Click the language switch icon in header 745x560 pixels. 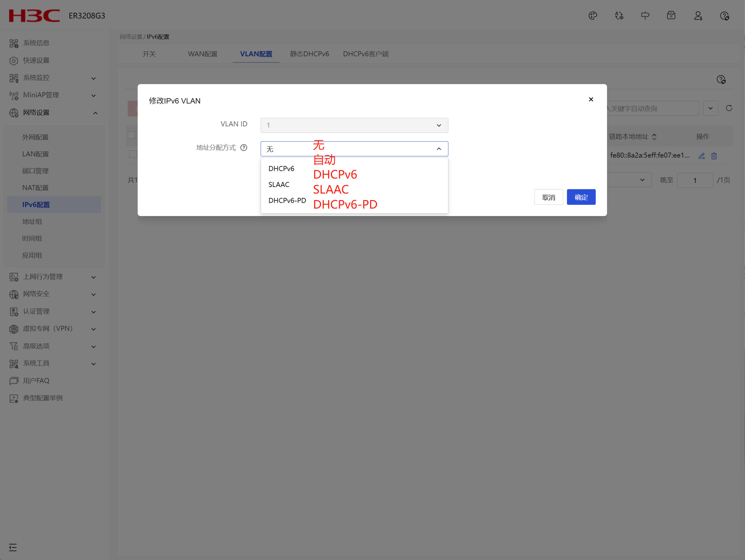(x=619, y=16)
